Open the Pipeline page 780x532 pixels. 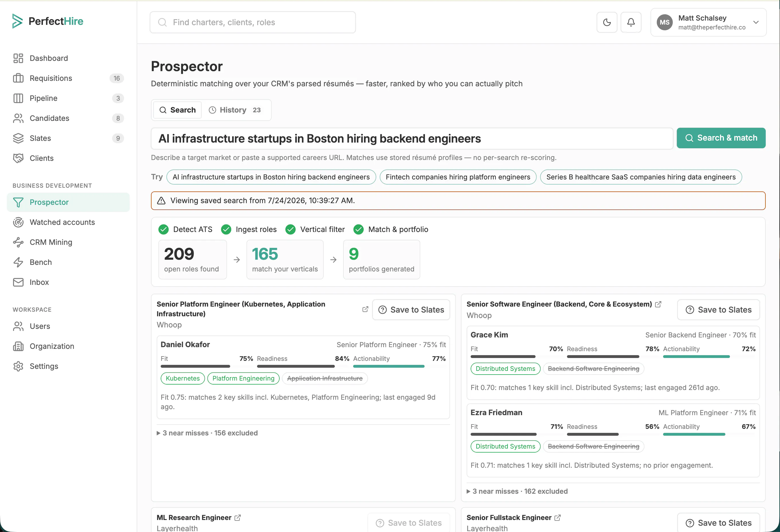pyautogui.click(x=68, y=98)
